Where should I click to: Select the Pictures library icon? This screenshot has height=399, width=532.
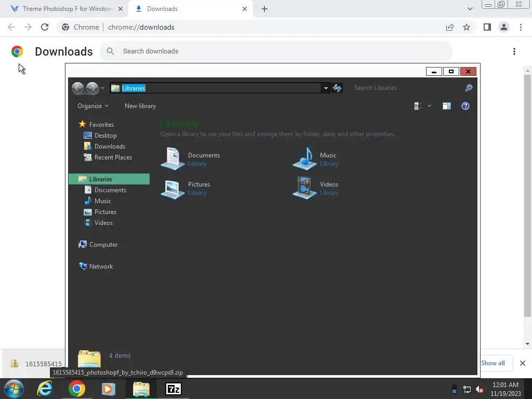coord(172,188)
